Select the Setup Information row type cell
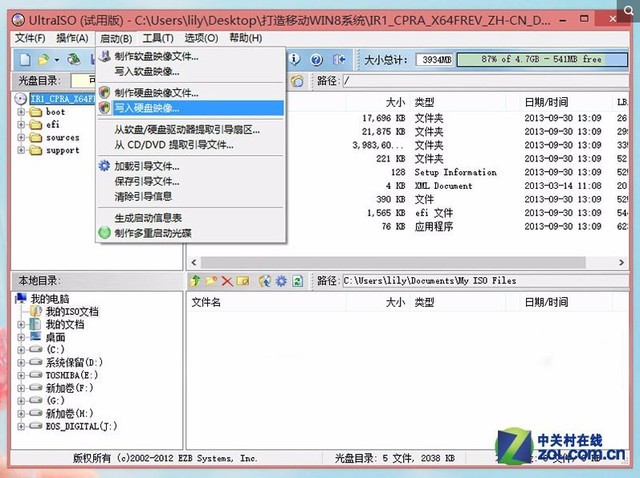Image resolution: width=640 pixels, height=478 pixels. [456, 172]
